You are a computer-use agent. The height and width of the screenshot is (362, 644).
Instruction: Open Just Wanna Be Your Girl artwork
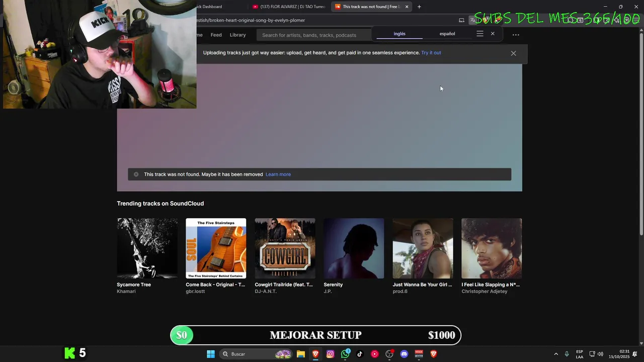tap(423, 248)
